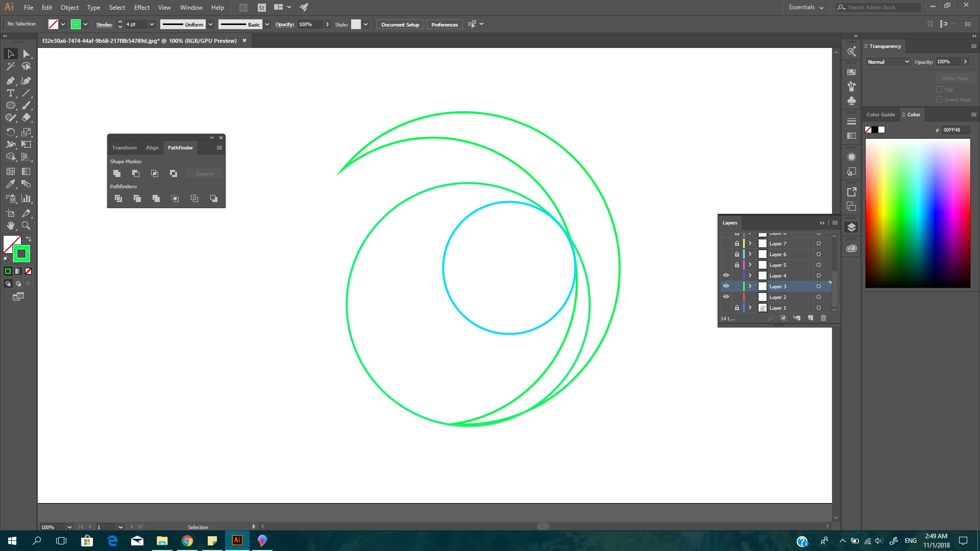Unlock Layer 6 lock icon

click(737, 254)
